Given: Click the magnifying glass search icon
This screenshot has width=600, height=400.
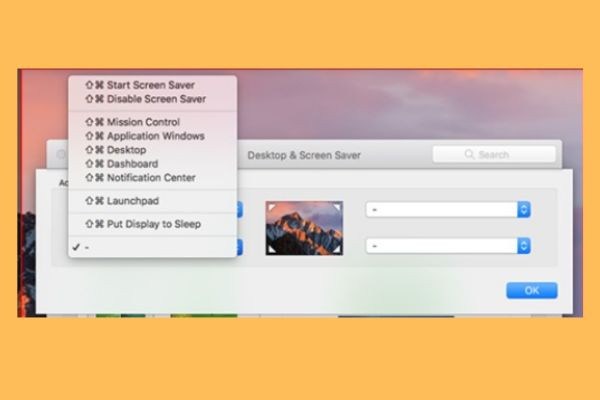Looking at the screenshot, I should (469, 155).
